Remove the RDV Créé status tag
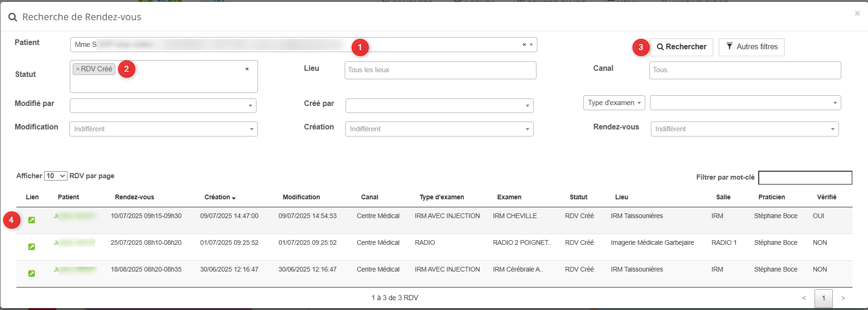Screen dimensions: 868x310 (x=78, y=69)
